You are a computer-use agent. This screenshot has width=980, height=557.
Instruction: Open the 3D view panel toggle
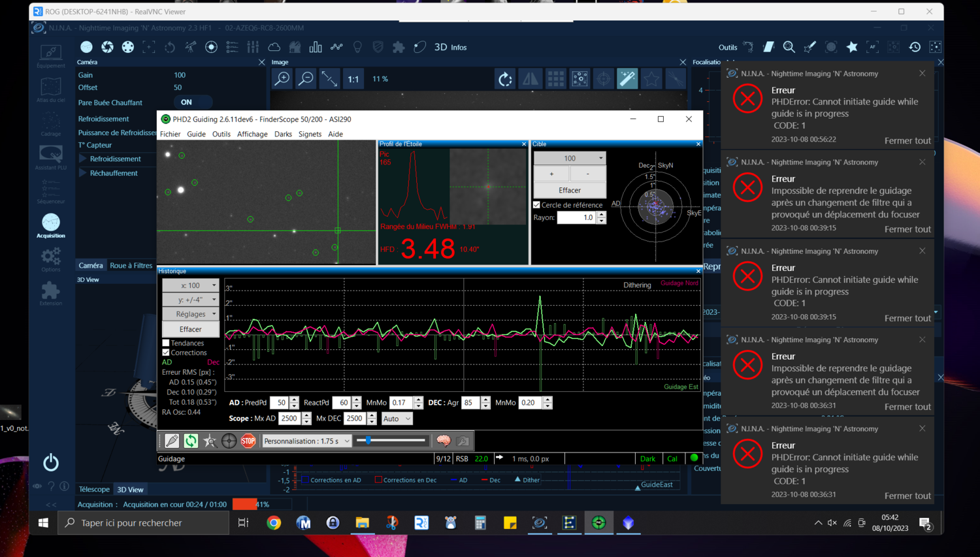click(x=441, y=47)
